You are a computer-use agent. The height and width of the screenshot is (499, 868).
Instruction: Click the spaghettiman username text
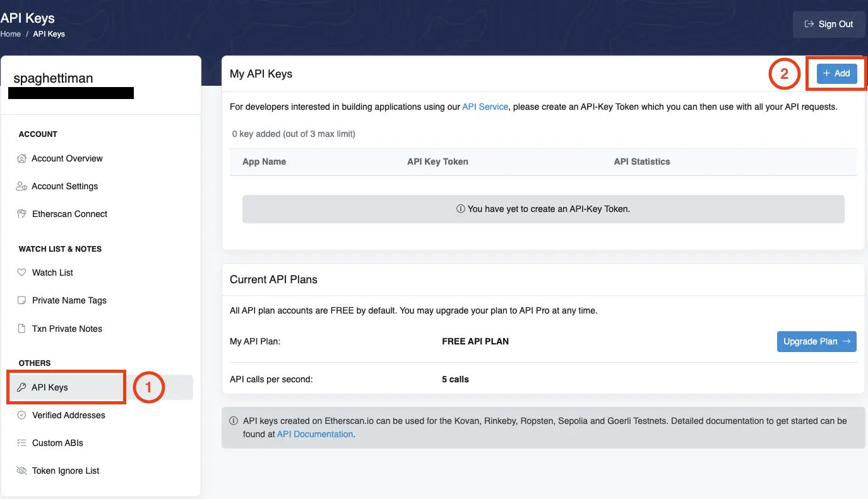pyautogui.click(x=53, y=78)
